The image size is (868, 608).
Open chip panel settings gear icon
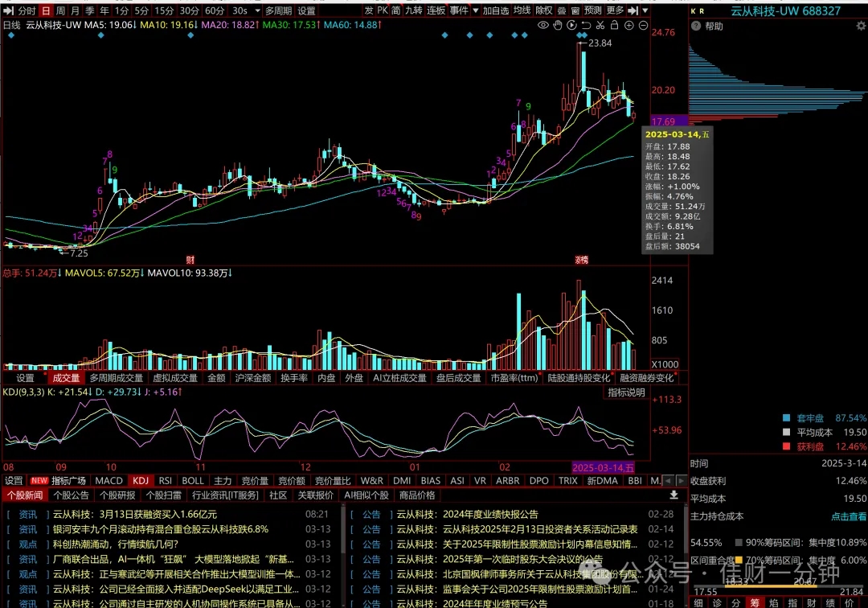tap(861, 26)
